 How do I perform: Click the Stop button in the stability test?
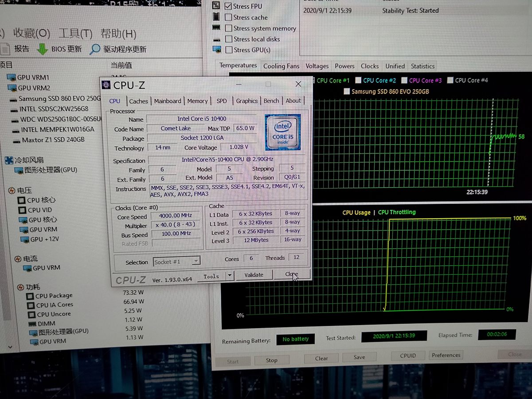coord(272,360)
